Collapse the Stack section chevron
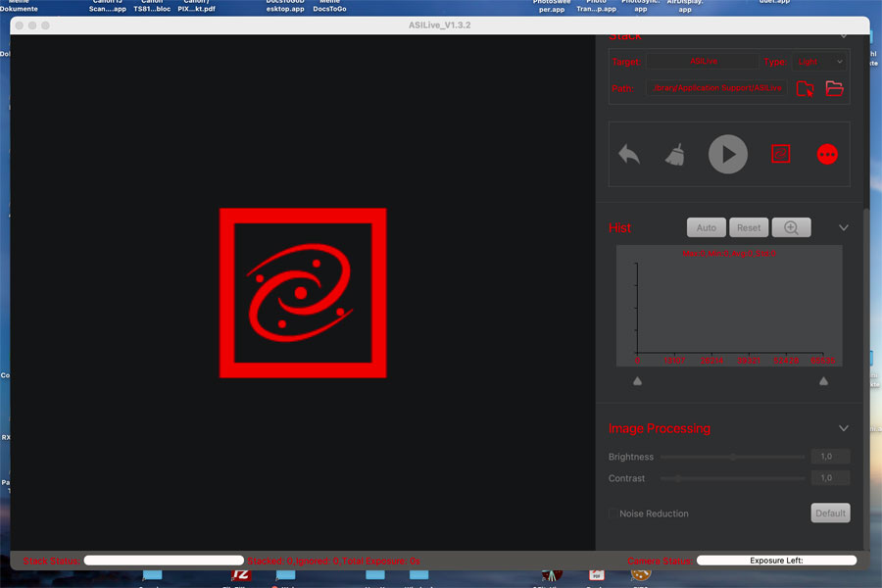This screenshot has height=588, width=882. pos(844,36)
